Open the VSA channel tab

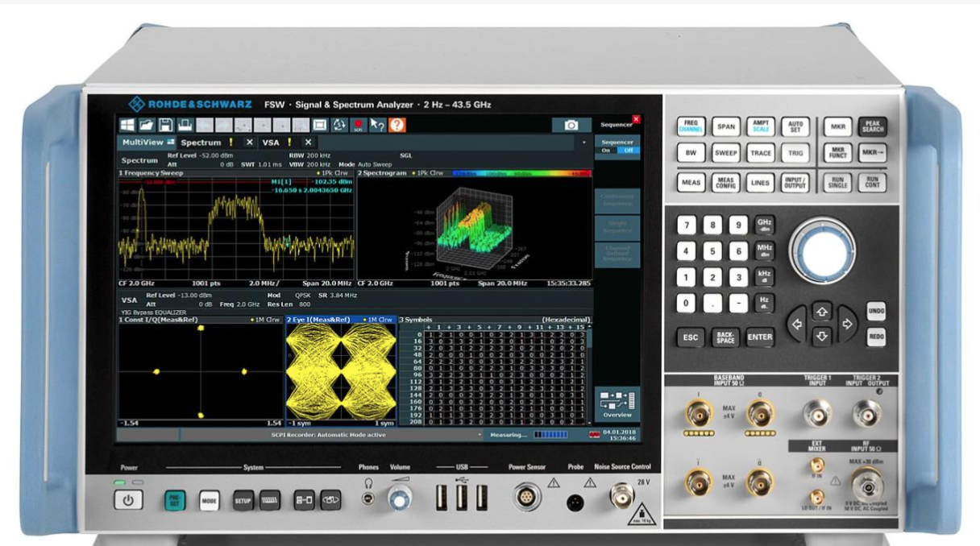[271, 143]
